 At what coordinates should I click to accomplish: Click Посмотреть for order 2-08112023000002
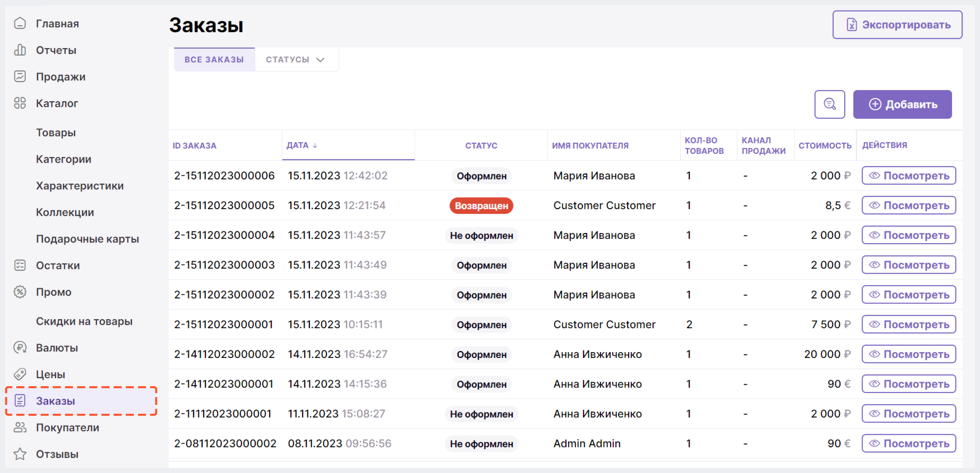click(909, 443)
